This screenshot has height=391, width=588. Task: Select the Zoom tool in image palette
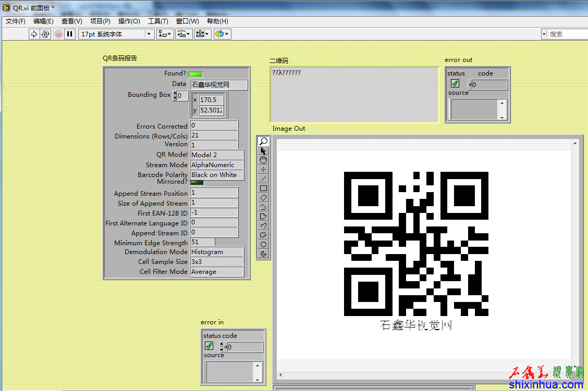pyautogui.click(x=263, y=141)
